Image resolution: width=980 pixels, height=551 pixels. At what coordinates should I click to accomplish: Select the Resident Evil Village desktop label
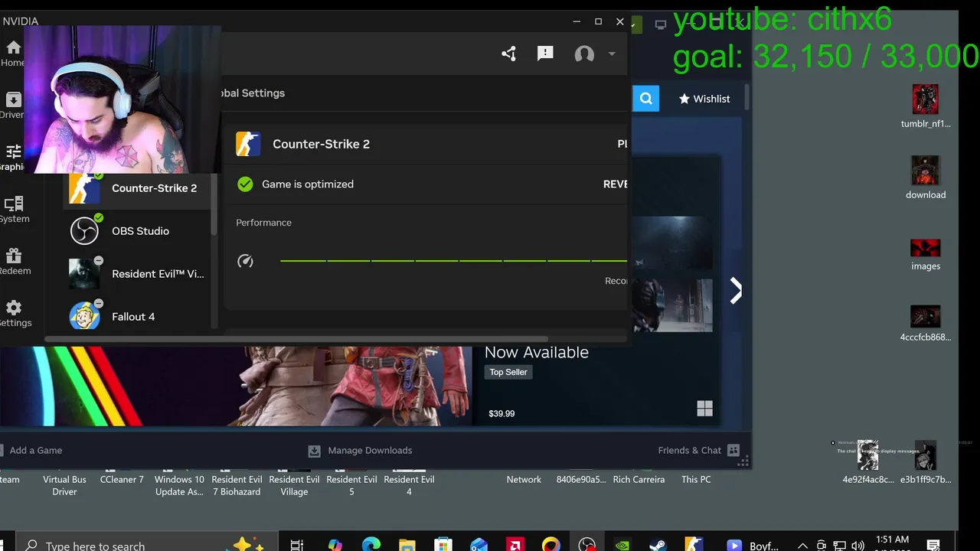point(294,485)
